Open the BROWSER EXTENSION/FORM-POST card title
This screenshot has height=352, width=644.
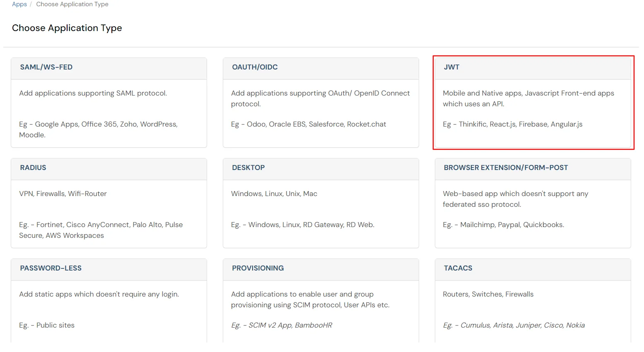tap(506, 168)
